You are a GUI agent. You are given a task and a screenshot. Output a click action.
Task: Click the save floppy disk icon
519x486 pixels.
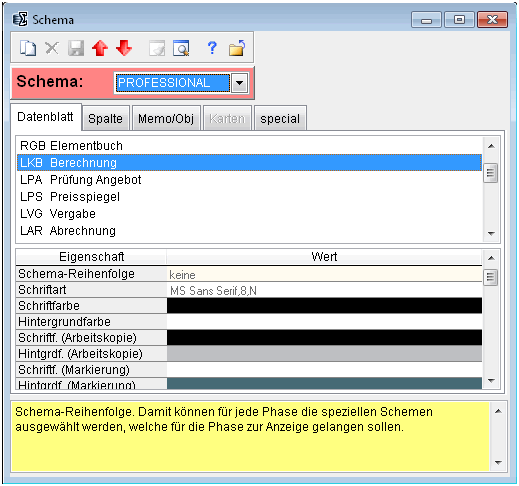click(76, 48)
